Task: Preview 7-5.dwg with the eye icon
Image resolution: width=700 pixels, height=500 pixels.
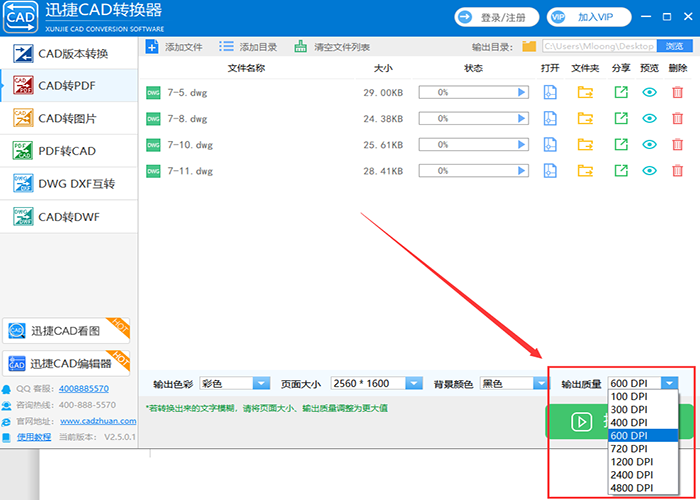Action: tap(650, 92)
